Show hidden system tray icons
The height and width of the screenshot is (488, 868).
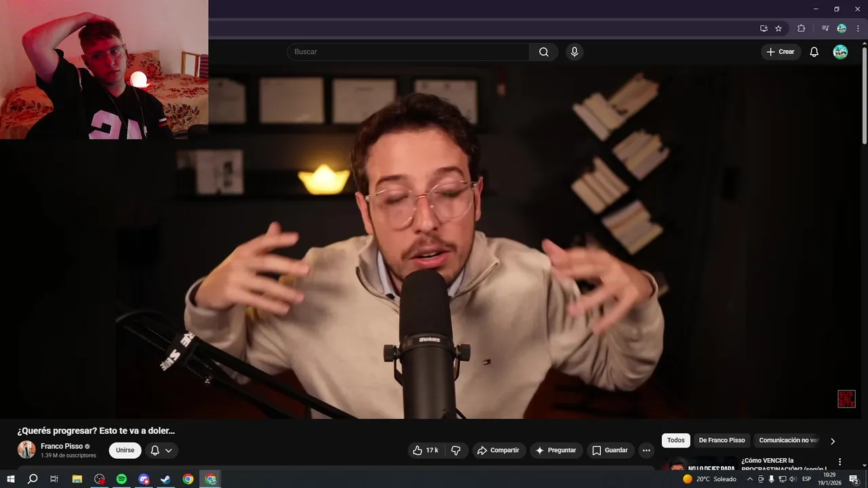coord(749,479)
